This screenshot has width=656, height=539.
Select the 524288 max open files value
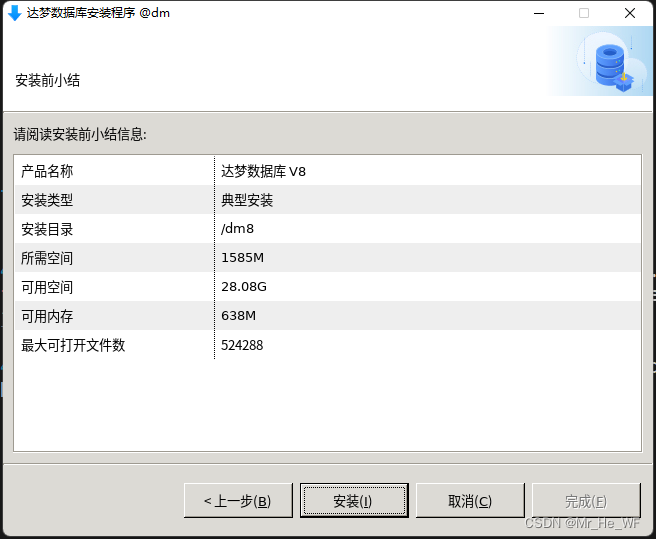pos(242,345)
